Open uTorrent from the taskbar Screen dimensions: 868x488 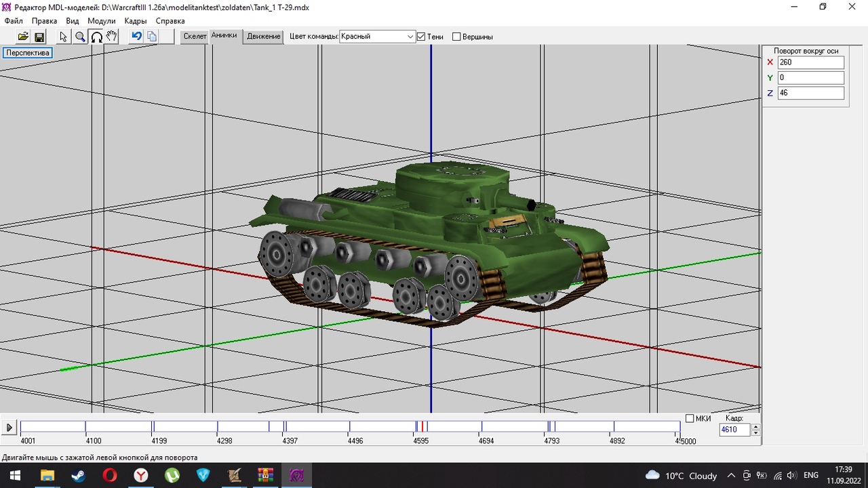click(172, 475)
